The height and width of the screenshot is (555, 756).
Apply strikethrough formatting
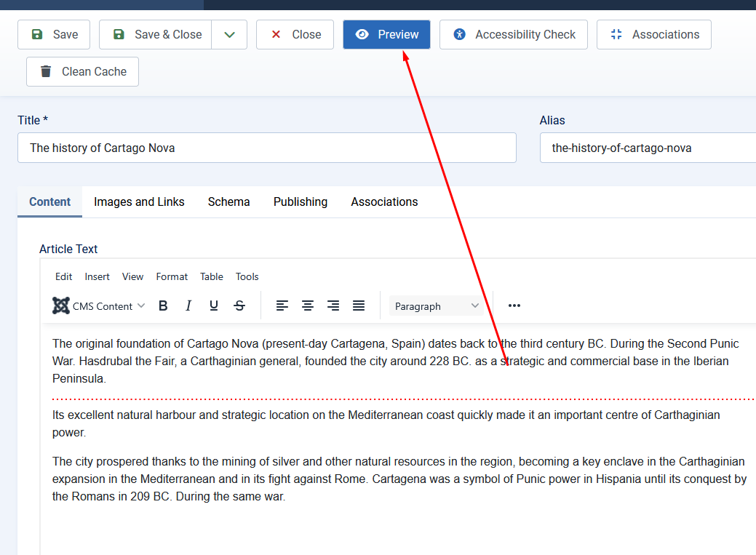pyautogui.click(x=239, y=306)
